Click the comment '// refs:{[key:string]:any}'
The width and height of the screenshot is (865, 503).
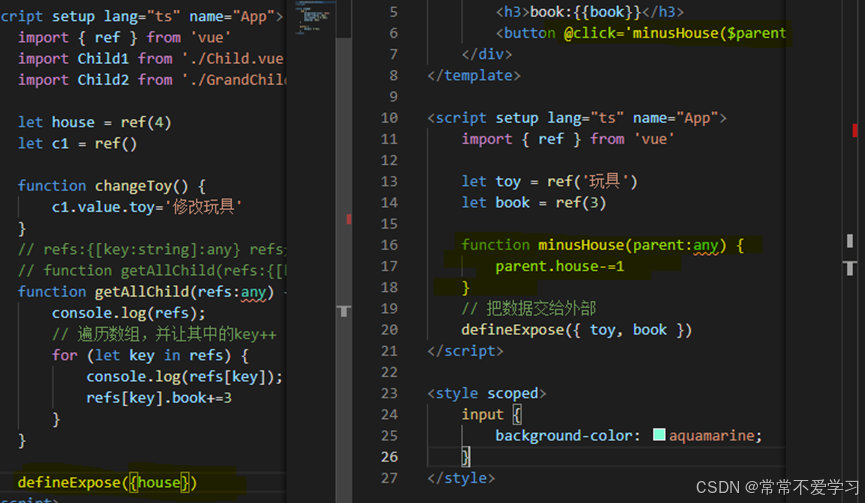[129, 249]
